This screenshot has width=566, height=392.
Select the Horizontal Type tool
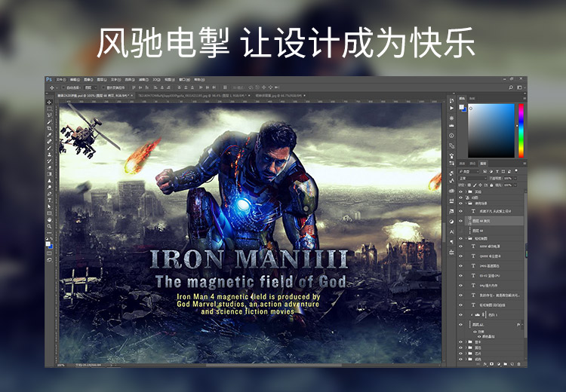(50, 201)
